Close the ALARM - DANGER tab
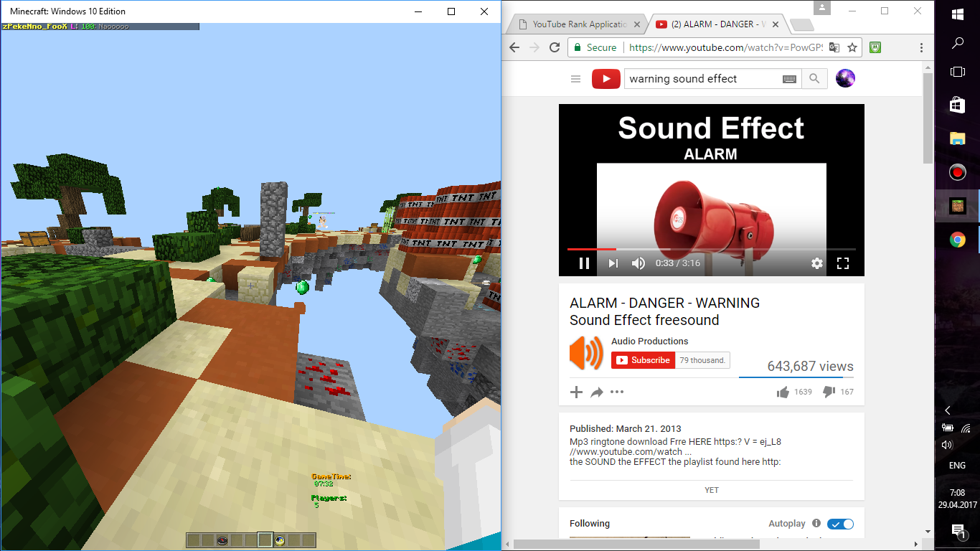 point(776,24)
